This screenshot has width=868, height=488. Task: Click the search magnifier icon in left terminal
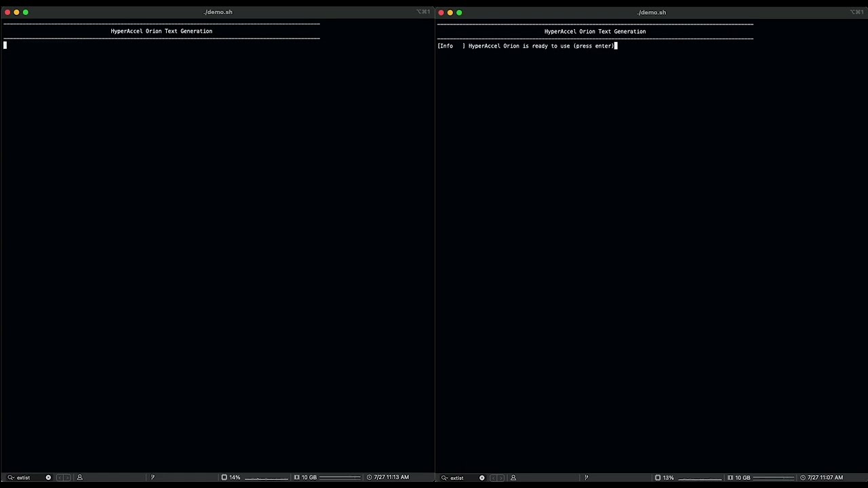point(11,477)
